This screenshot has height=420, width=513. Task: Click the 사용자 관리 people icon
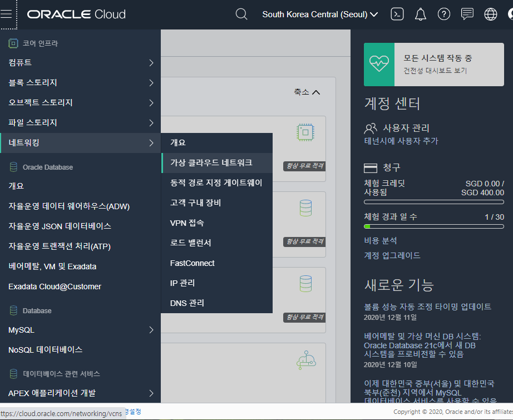point(371,128)
